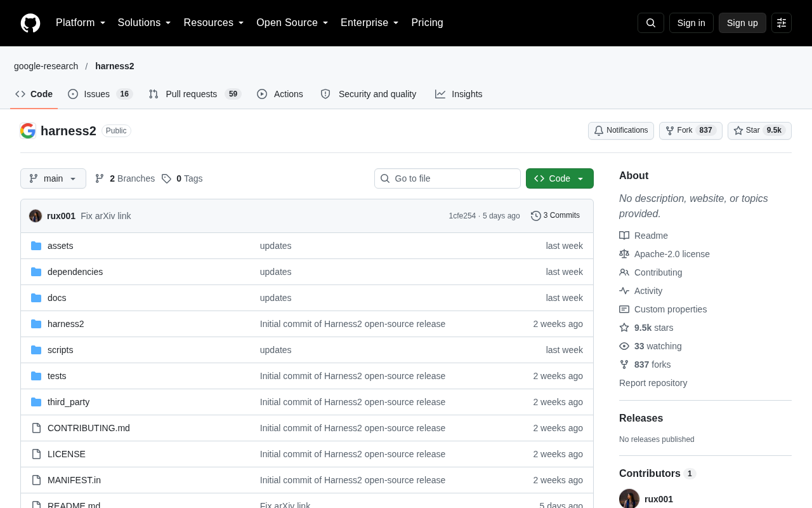Open appearance settings icon next to Sign up

[782, 23]
